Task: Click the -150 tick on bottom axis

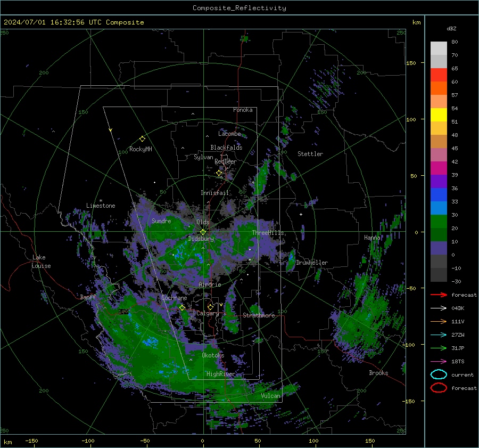Action: tap(31, 441)
